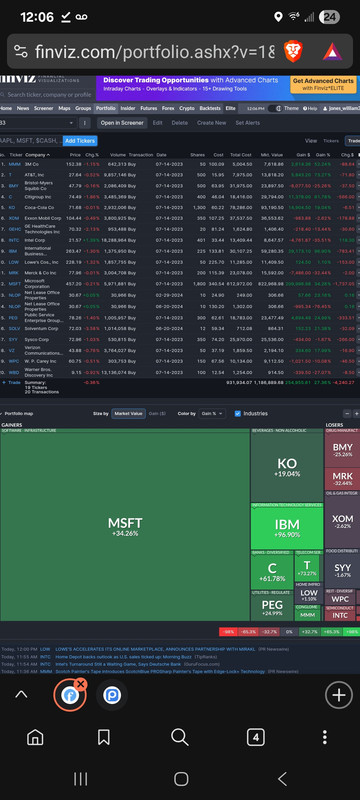Click the Get Advanced Charts ad button
This screenshot has width=360, height=800.
point(323,84)
